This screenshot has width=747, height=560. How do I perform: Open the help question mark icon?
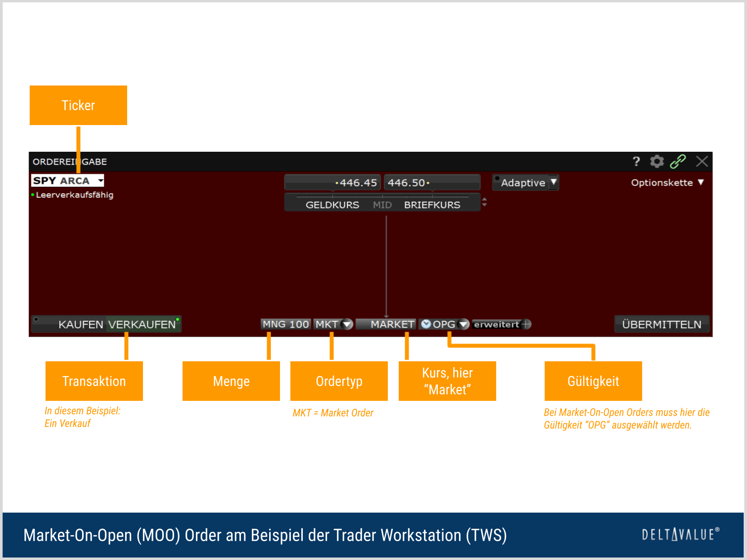pyautogui.click(x=636, y=161)
